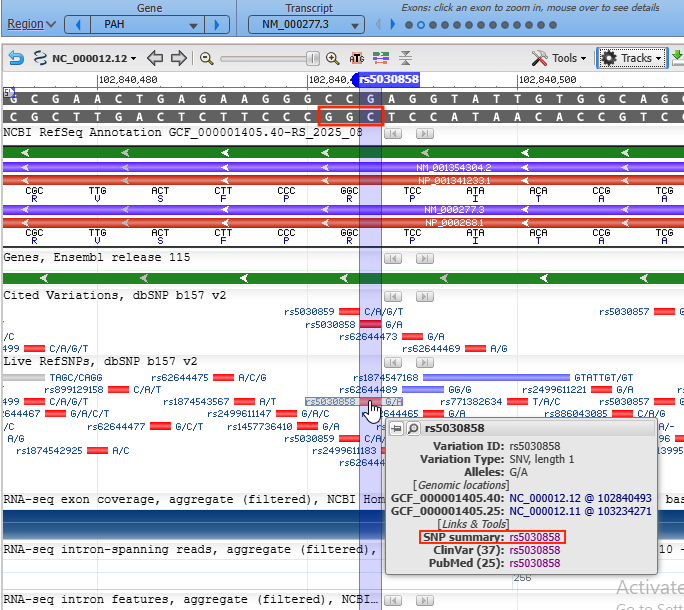Screen dimensions: 684x610
Task: Open the SNP summary rs5030858 link
Action: point(535,537)
